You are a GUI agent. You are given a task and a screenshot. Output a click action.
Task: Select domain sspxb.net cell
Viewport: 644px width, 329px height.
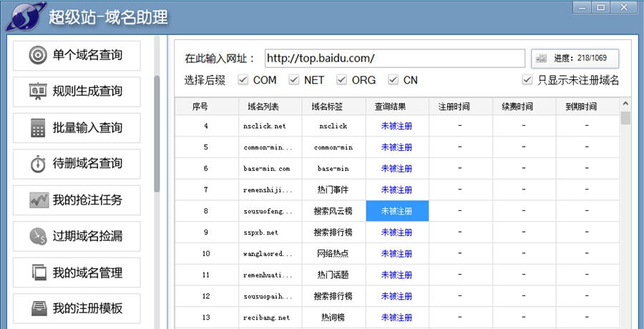tap(270, 232)
